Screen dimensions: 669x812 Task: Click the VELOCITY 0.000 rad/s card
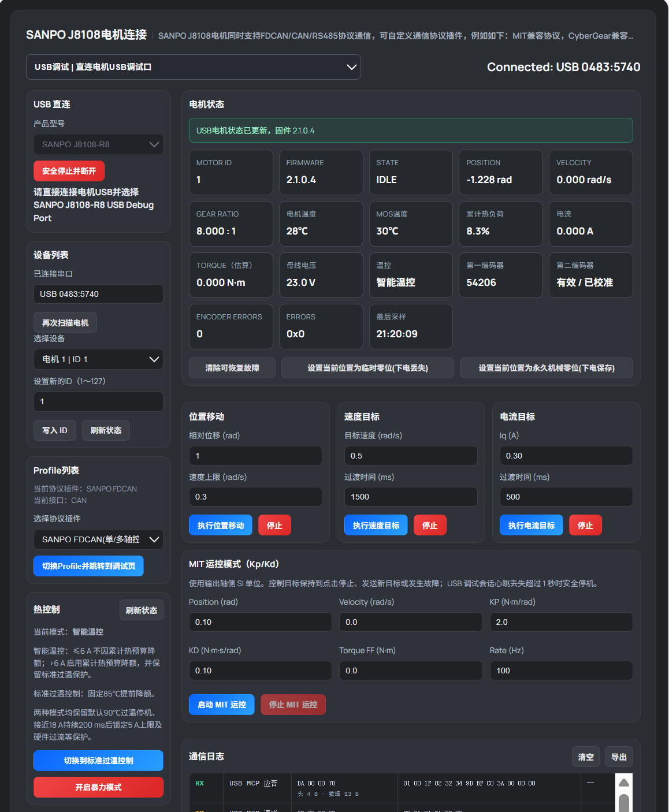point(591,172)
